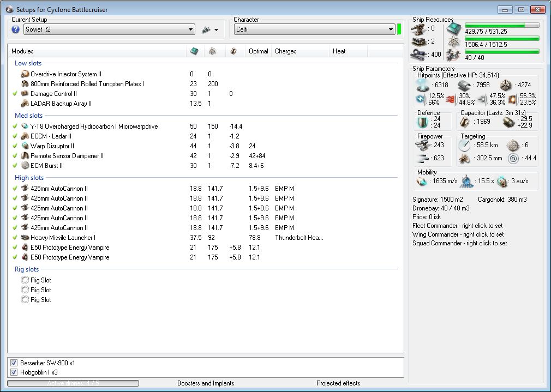Expand the Current Setup dropdown
Viewport: 551px width, 392px height.
[x=190, y=29]
